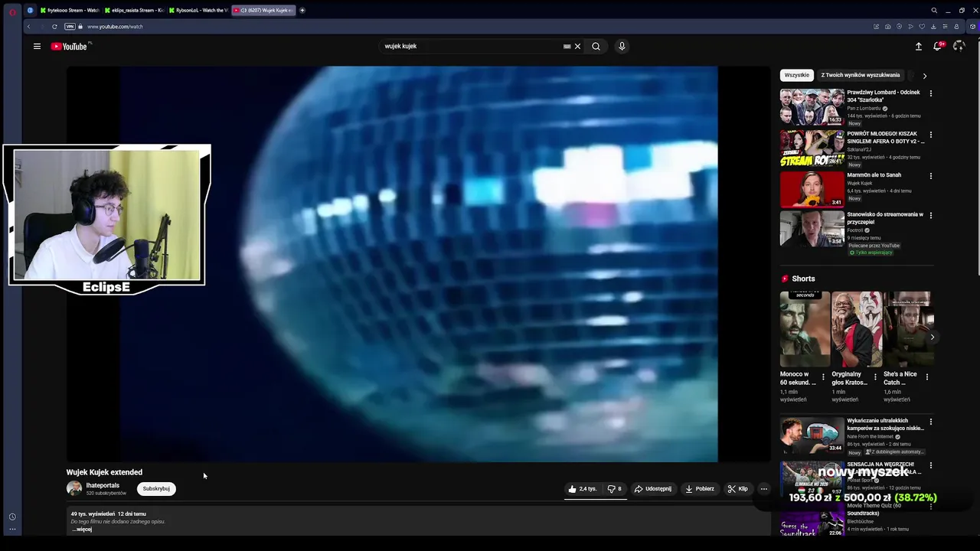Open a new browser tab with plus
980x551 pixels.
coord(302,10)
